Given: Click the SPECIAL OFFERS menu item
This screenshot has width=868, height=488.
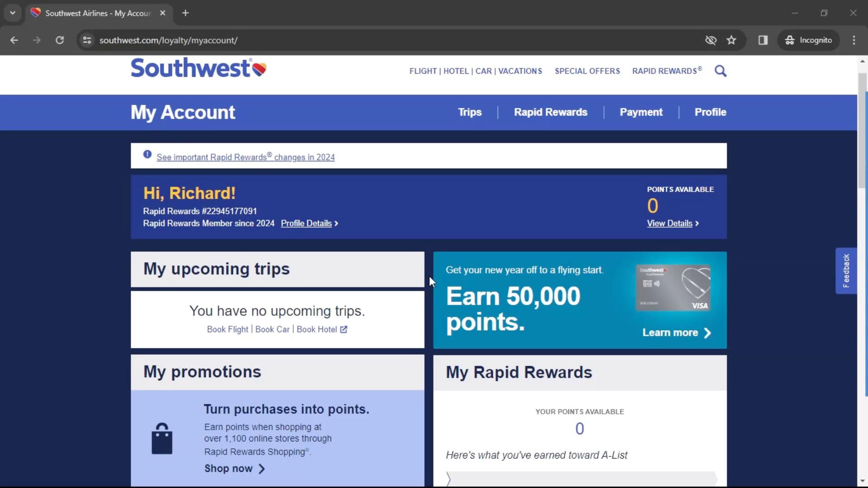Looking at the screenshot, I should click(587, 71).
